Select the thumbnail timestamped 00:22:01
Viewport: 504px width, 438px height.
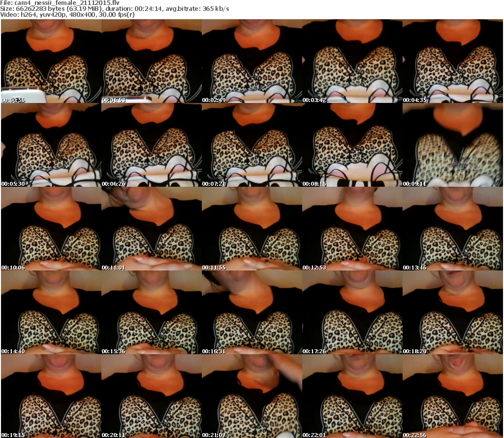(352, 396)
